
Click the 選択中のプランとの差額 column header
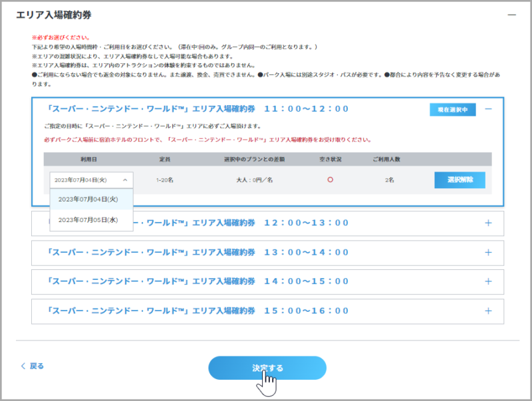[x=255, y=159]
